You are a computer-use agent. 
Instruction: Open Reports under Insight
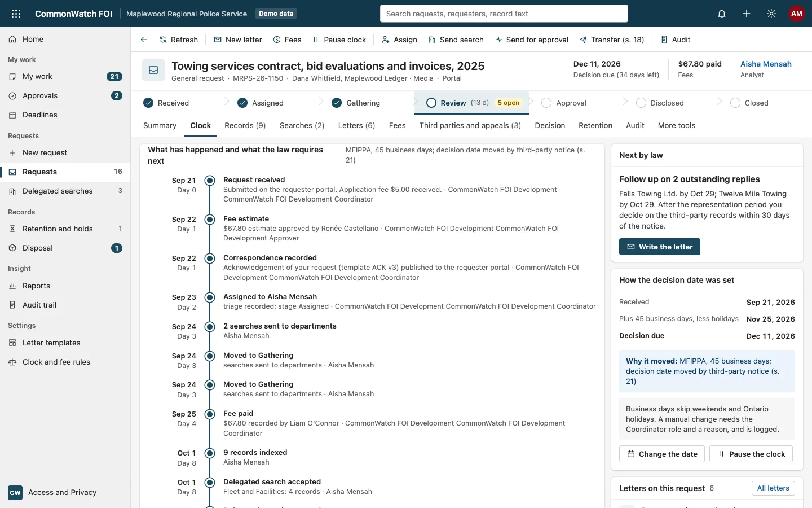coord(65,286)
